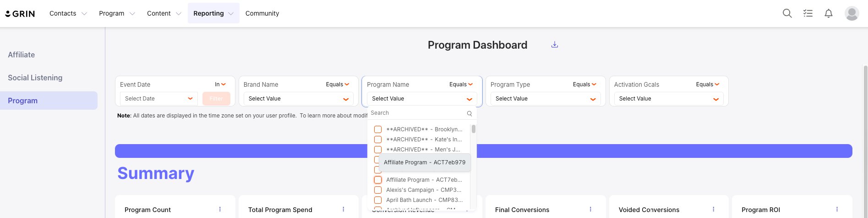Open Voided Conversions card options menu

coord(714,209)
